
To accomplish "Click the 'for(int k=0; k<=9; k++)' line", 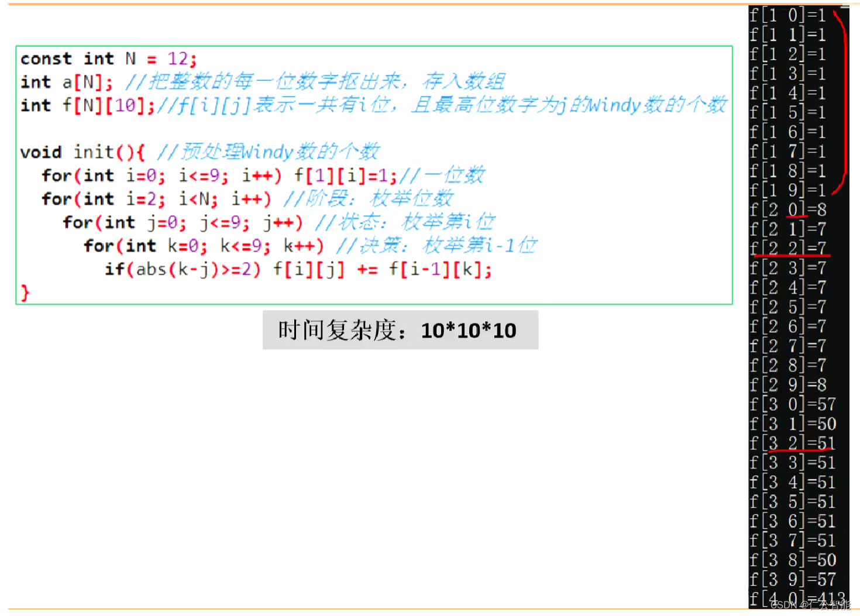I will click(x=310, y=245).
